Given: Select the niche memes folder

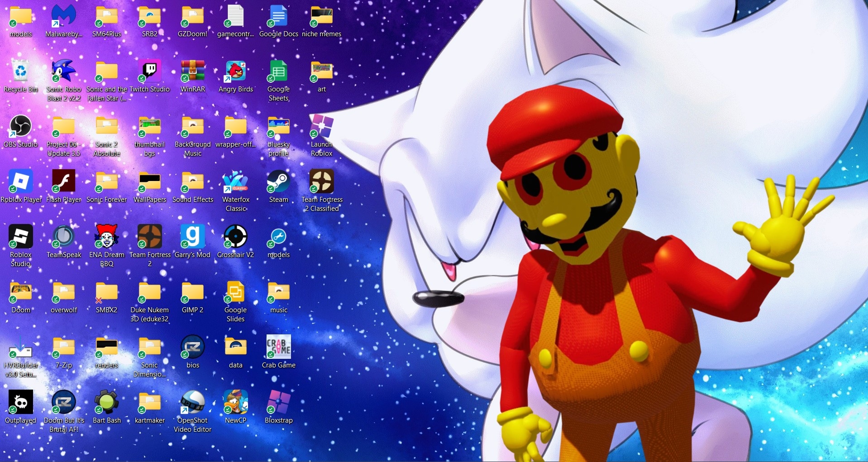Looking at the screenshot, I should [x=322, y=17].
